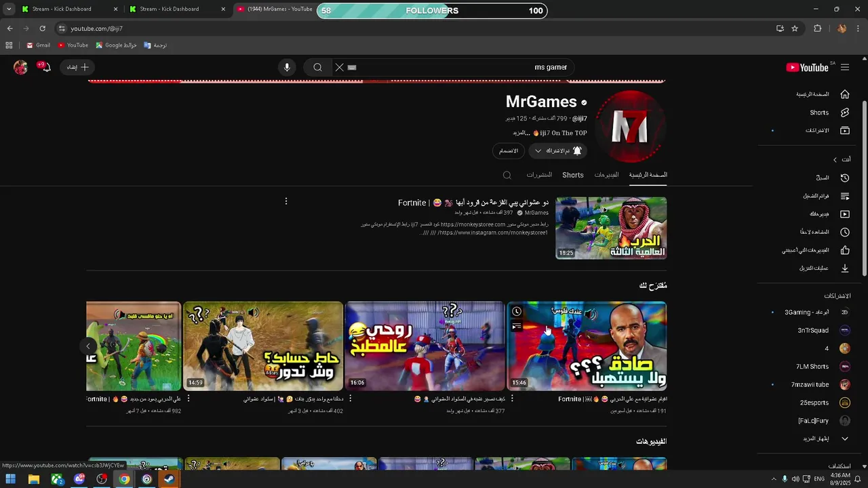Screen dimensions: 868x488
Task: Expand the 'You' section chevron in sidebar
Action: point(835,160)
